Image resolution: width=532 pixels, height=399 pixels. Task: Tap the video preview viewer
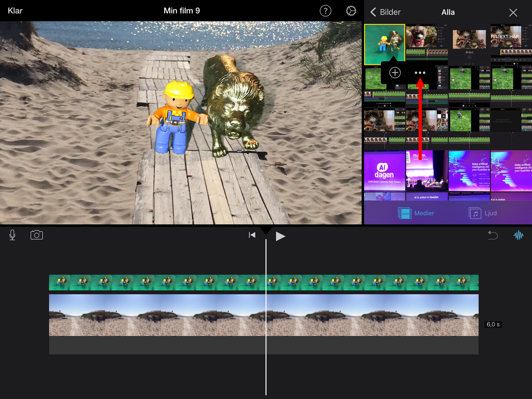pyautogui.click(x=181, y=123)
